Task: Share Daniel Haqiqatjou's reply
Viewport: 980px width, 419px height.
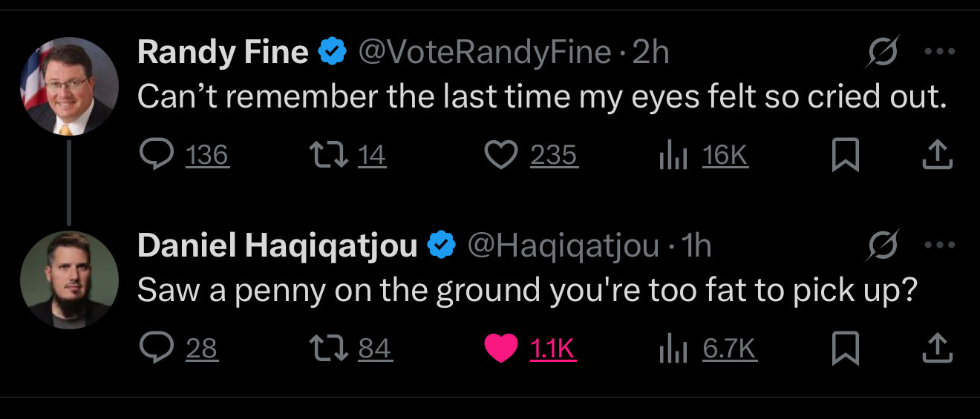Action: (x=937, y=349)
